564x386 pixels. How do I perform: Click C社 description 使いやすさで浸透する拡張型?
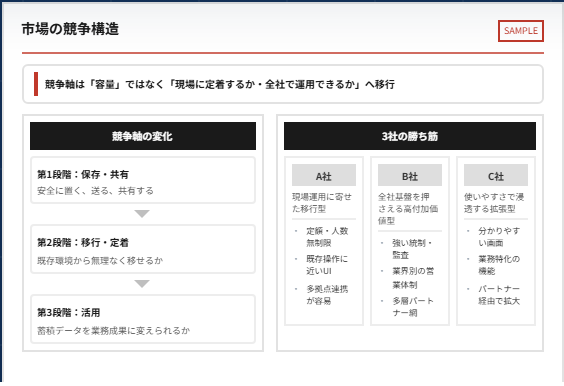(494, 203)
